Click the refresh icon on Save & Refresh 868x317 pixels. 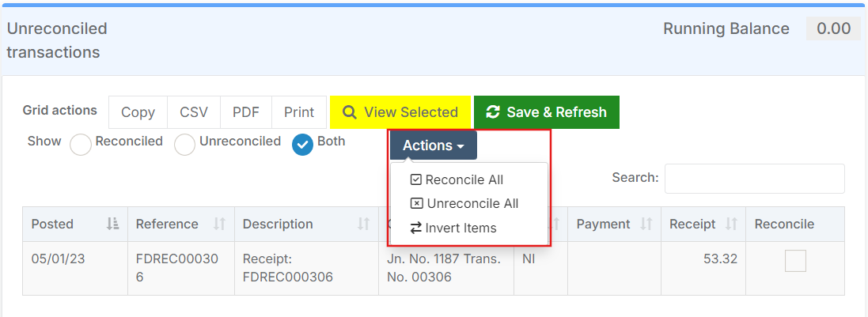[x=493, y=112]
